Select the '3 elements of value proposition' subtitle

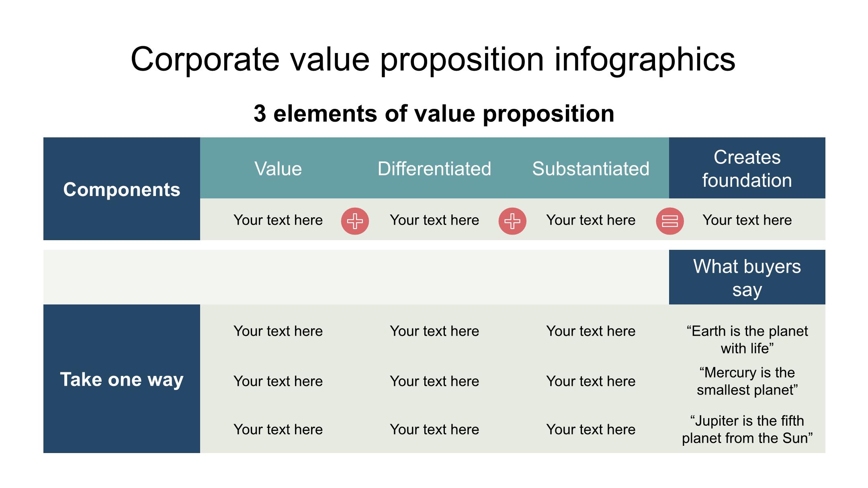(434, 114)
